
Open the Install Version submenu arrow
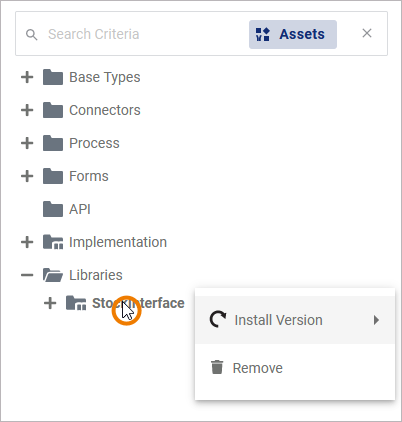376,320
